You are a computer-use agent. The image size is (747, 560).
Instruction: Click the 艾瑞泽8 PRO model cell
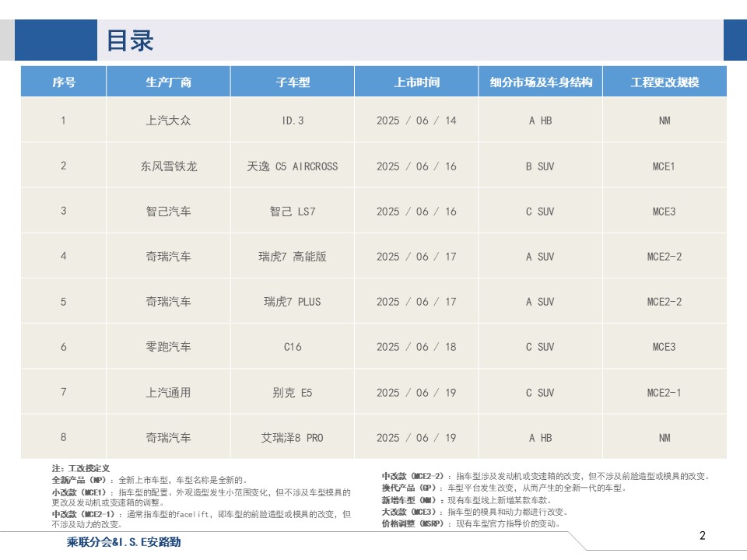click(293, 438)
